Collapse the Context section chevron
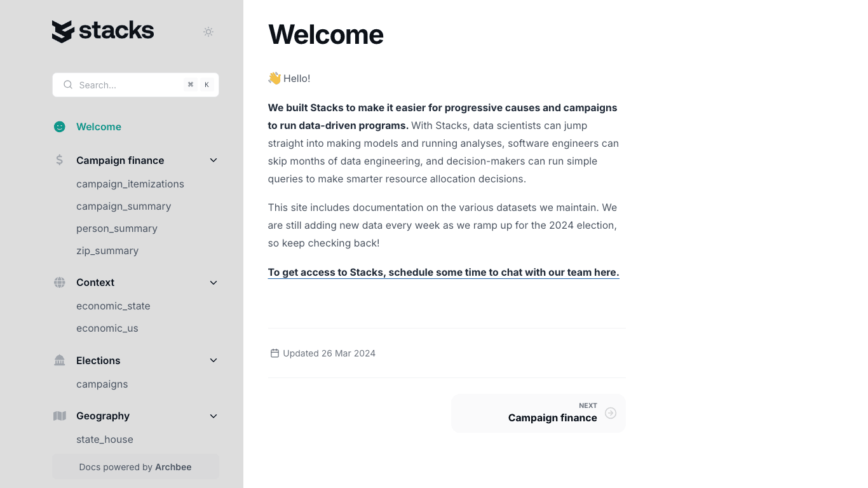The width and height of the screenshot is (868, 488). click(213, 282)
